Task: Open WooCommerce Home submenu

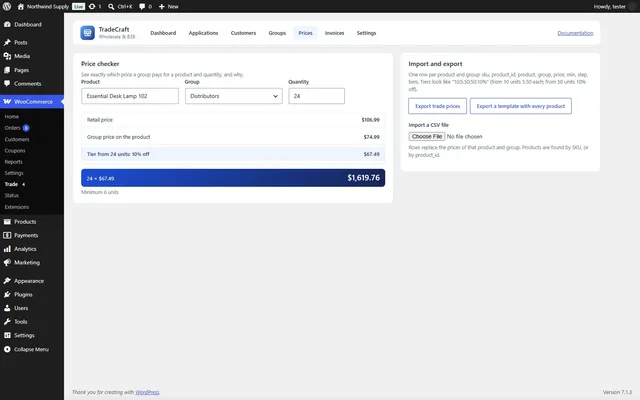Action: (11, 117)
